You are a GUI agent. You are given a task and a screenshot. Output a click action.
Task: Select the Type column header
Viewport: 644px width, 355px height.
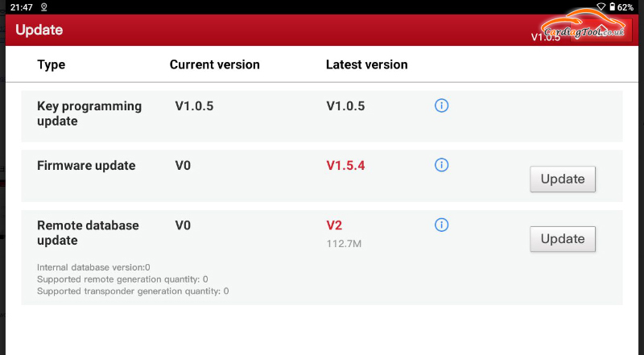pos(51,65)
